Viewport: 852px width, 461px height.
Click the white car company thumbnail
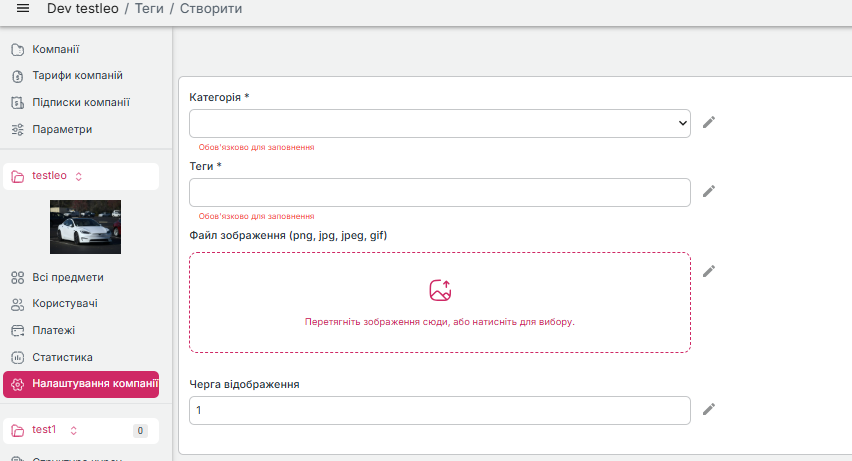85,227
